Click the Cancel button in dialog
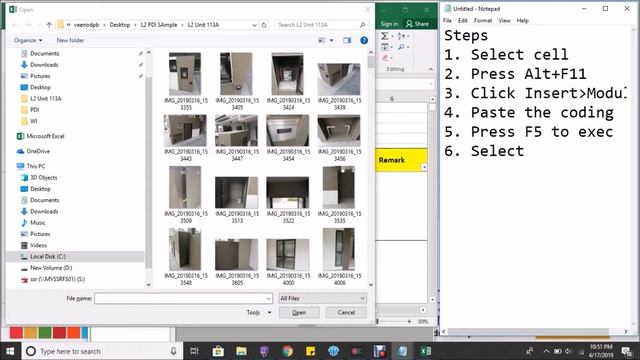This screenshot has height=360, width=640. (x=346, y=312)
